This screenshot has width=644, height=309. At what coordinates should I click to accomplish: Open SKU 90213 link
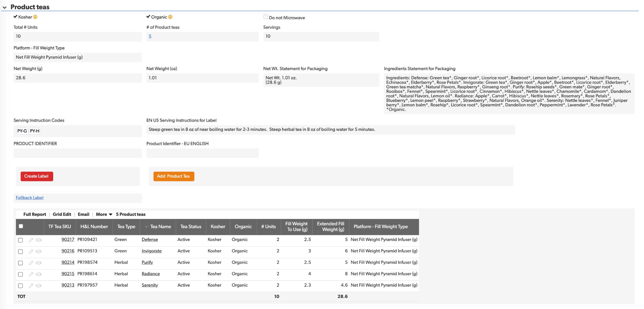click(68, 285)
